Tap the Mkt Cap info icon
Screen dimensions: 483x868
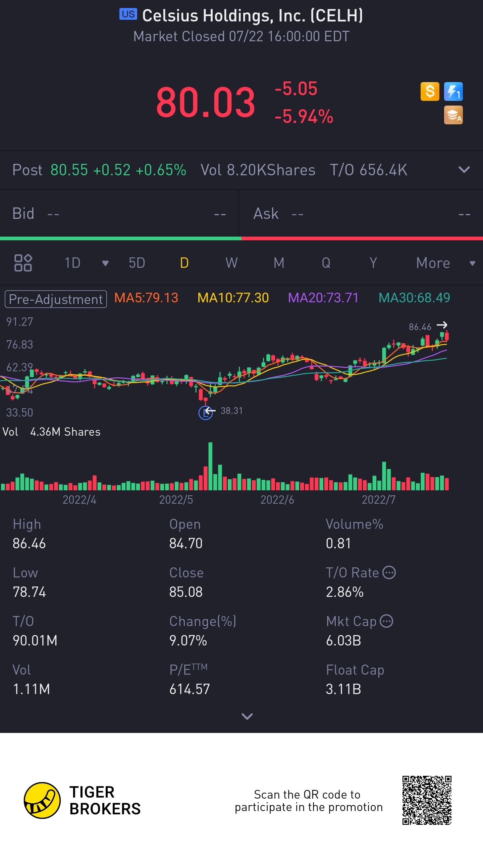point(386,621)
